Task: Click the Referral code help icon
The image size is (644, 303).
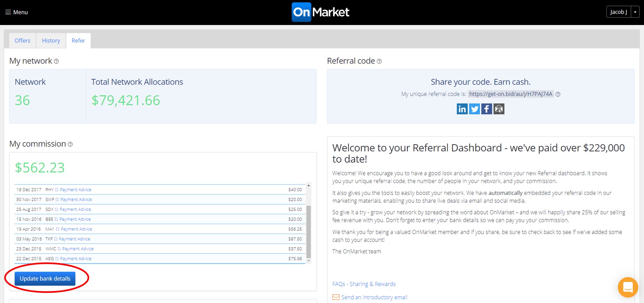Action: [x=379, y=61]
